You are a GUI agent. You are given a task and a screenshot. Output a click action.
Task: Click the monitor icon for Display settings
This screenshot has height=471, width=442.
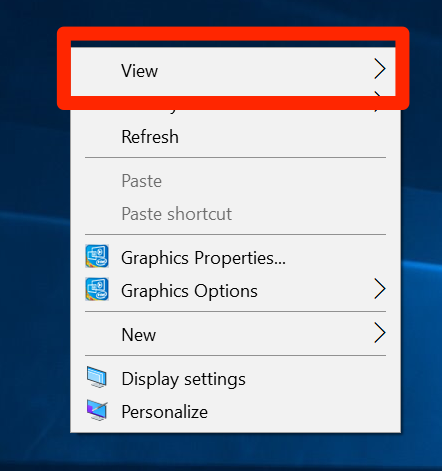click(97, 377)
